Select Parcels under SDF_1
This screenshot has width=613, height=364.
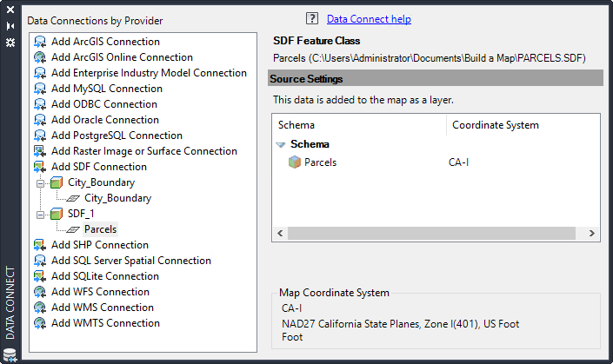100,229
